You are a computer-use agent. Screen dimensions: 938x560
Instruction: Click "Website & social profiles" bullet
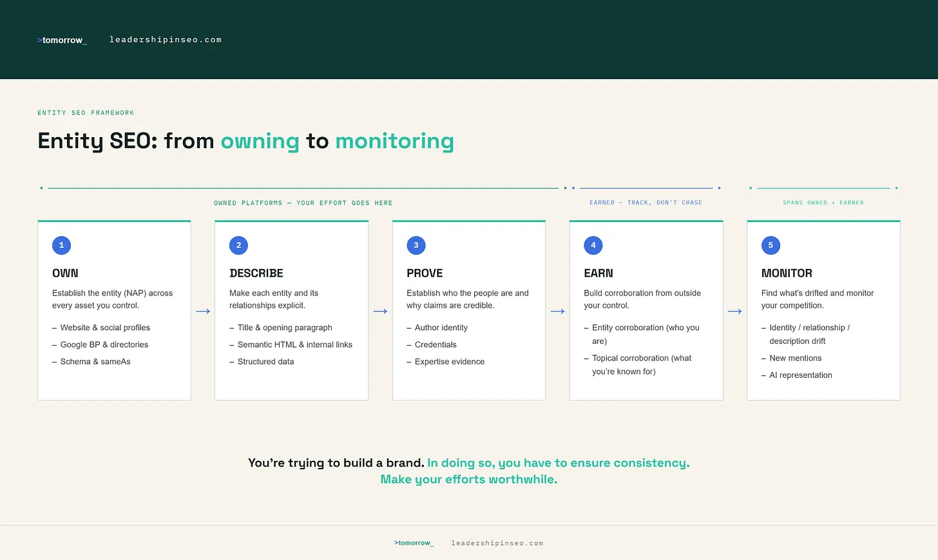pyautogui.click(x=105, y=328)
